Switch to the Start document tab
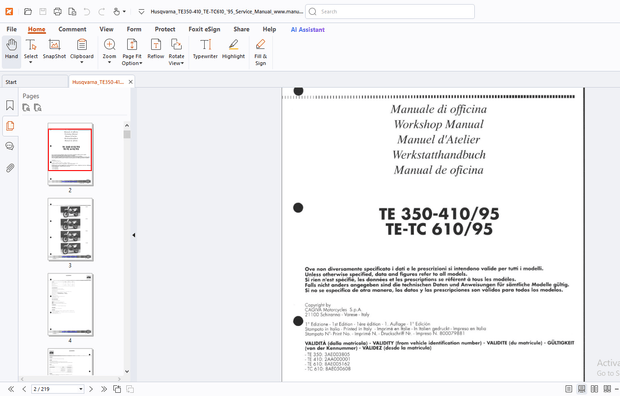The image size is (620, 396). (35, 82)
